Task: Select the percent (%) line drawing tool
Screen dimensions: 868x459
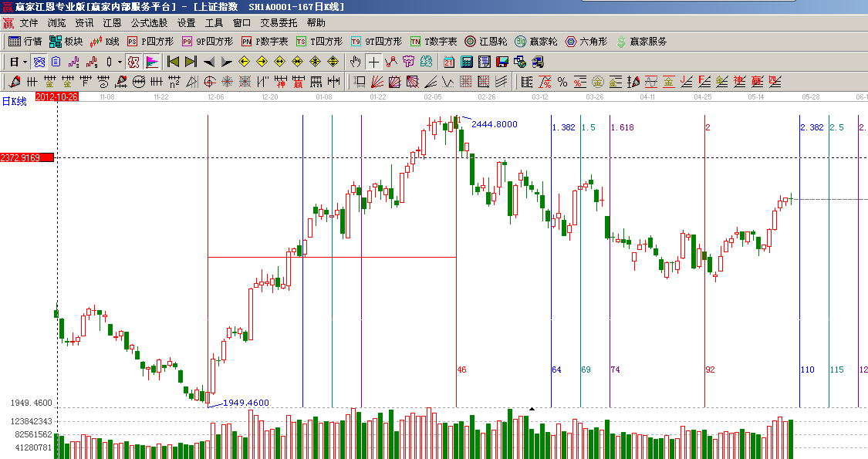Action: click(562, 82)
